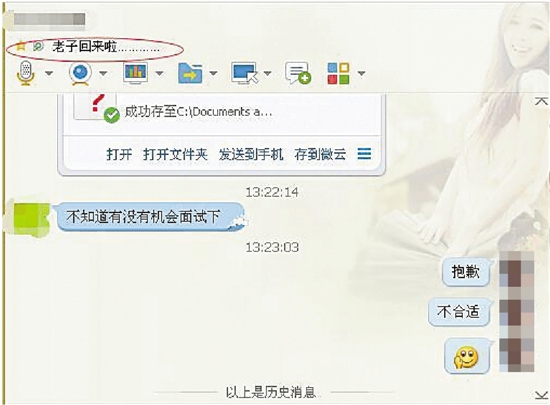Start a video call with webcam icon
Image resolution: width=550 pixels, height=405 pixels.
(80, 73)
